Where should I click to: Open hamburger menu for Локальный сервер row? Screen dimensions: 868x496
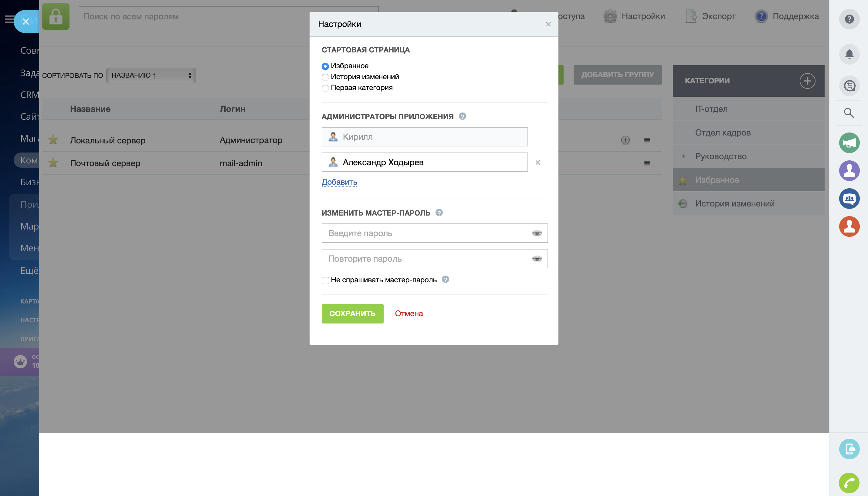pyautogui.click(x=647, y=140)
